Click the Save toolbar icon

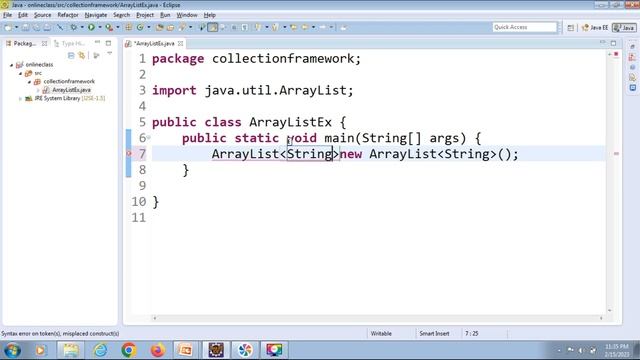click(25, 27)
